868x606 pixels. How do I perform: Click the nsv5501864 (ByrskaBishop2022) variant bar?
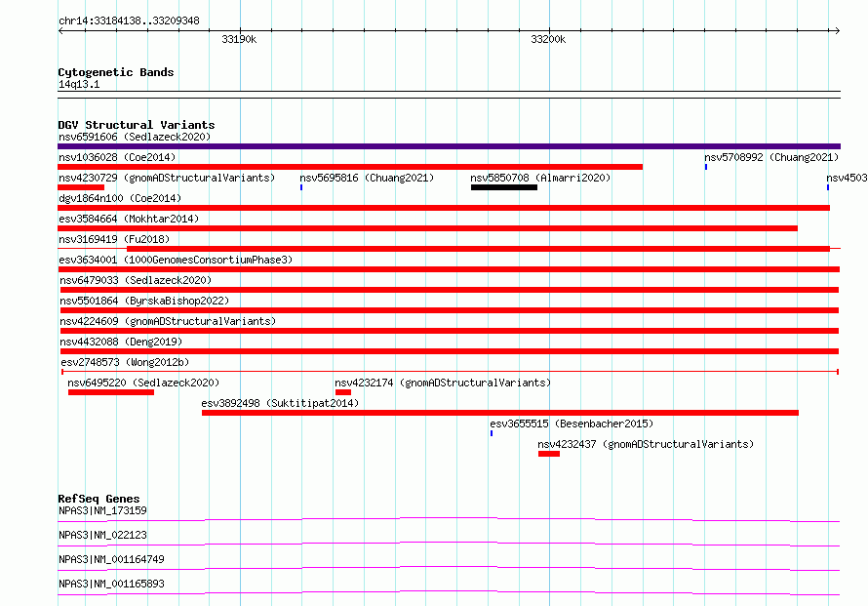click(450, 310)
